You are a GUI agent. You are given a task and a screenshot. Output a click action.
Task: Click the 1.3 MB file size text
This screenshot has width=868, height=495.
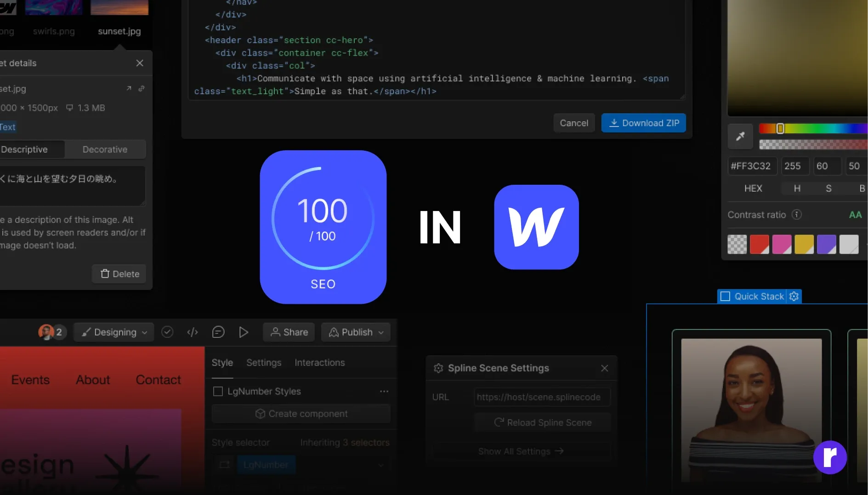91,108
